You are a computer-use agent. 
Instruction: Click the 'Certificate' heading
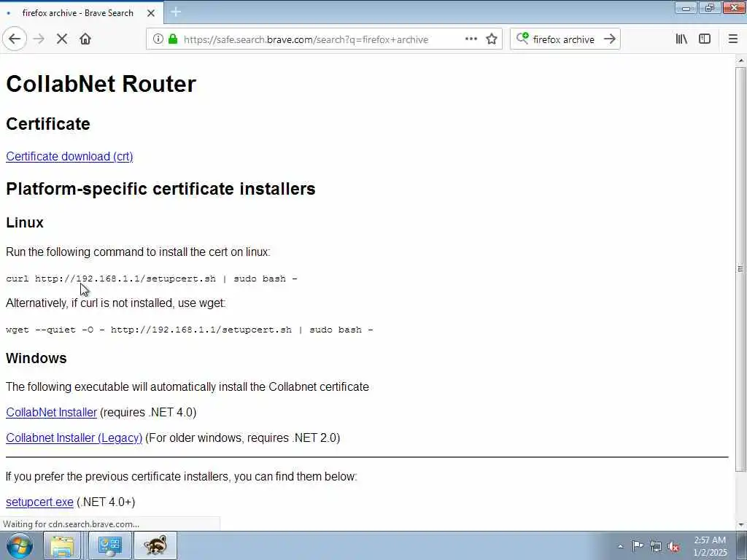point(48,124)
